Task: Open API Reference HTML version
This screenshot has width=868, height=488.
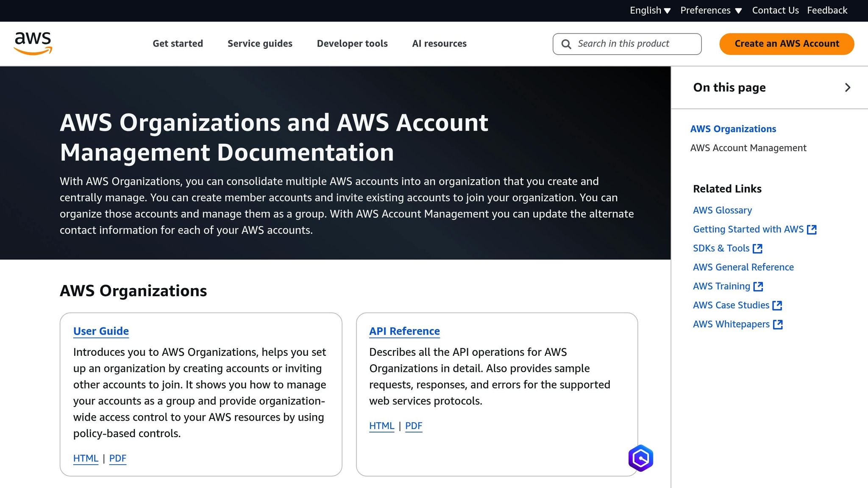Action: [x=381, y=426]
